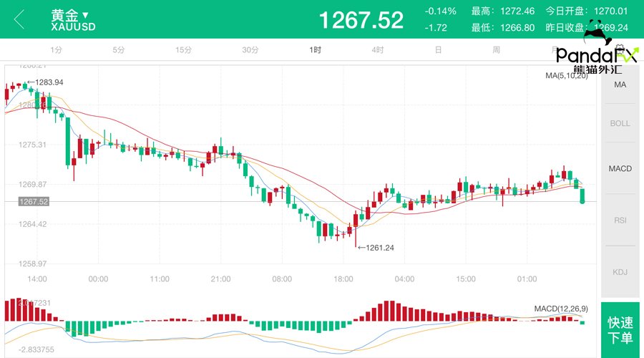Select the 5分 chart interval
The width and height of the screenshot is (644, 358).
pyautogui.click(x=119, y=50)
